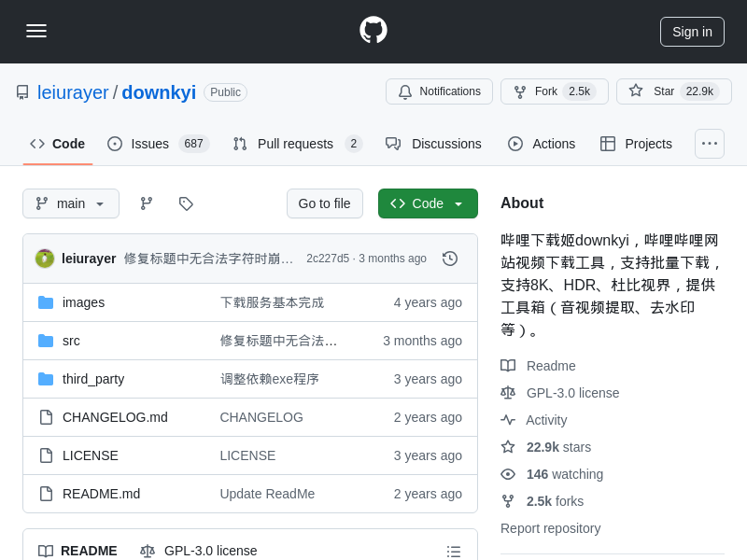The height and width of the screenshot is (560, 747).
Task: Open the Issues tab
Action: click(x=158, y=144)
